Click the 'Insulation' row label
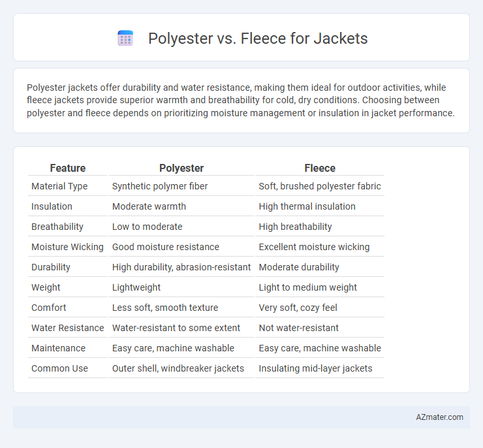Screen dimensions: 483x448 [52, 206]
